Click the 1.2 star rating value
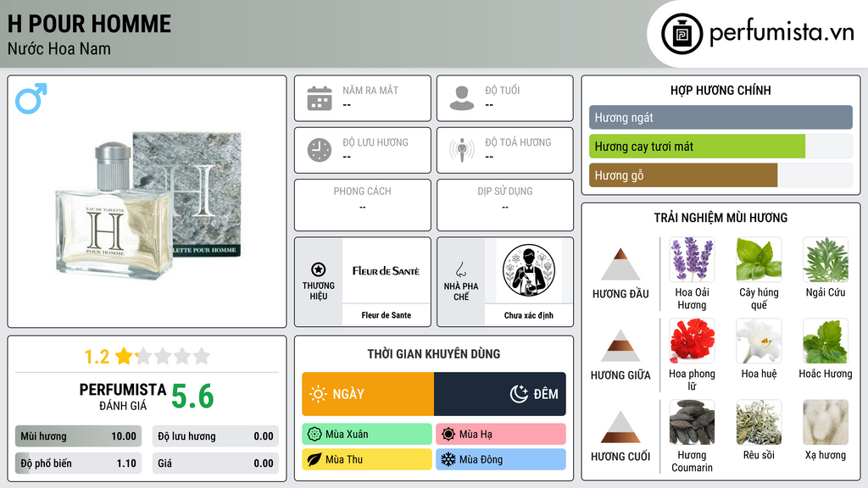This screenshot has height=488, width=868. coord(97,357)
